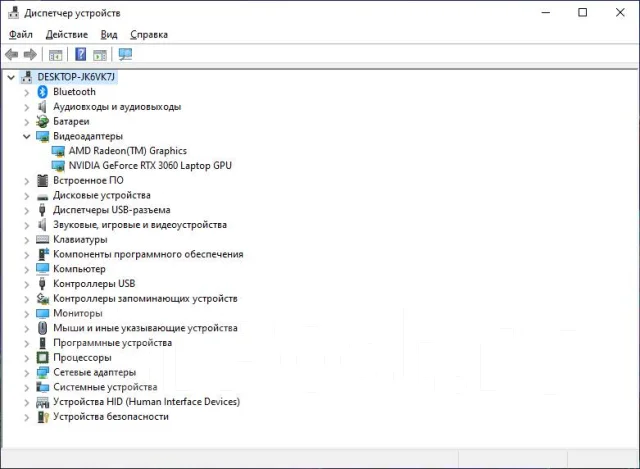Screen dimensions: 640x469
Task: Click the Системные устройства folder icon
Action: click(42, 387)
